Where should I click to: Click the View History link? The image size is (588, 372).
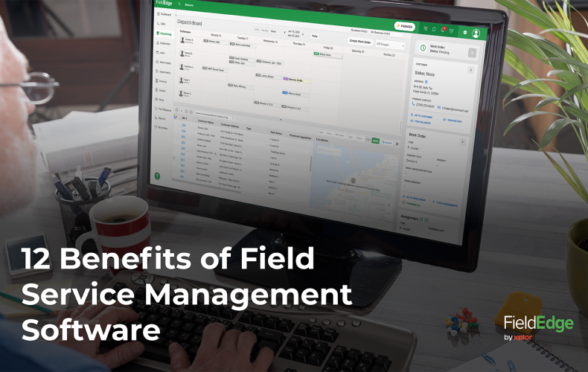pos(453,121)
